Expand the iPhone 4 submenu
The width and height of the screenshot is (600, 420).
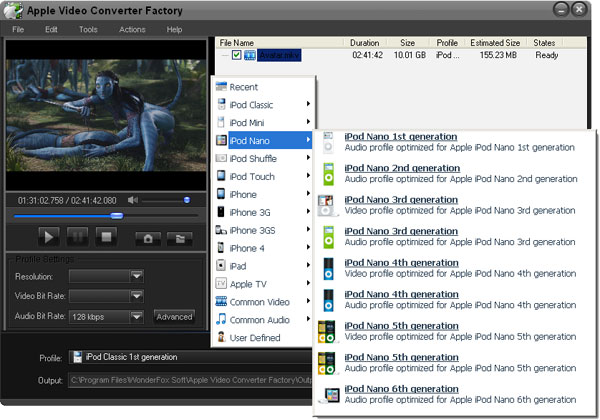click(x=263, y=248)
